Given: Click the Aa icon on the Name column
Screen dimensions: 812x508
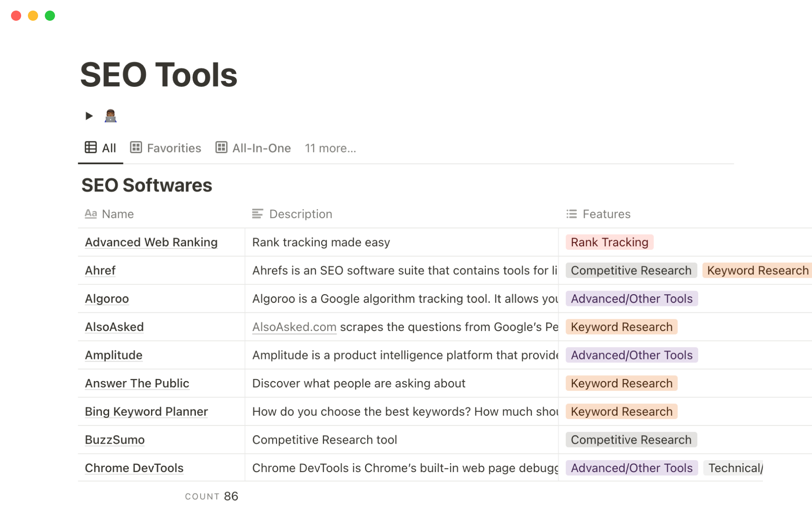Looking at the screenshot, I should click(x=91, y=214).
